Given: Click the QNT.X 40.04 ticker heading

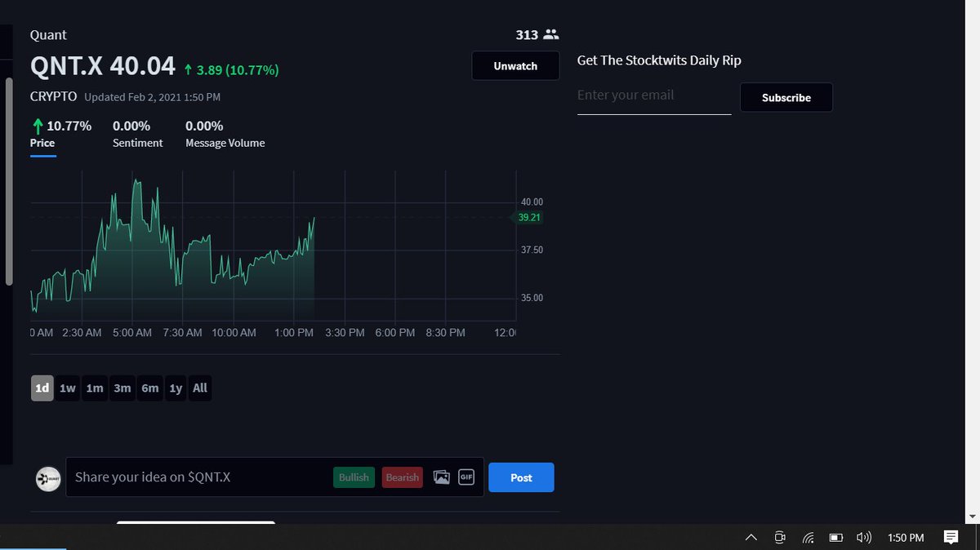Looking at the screenshot, I should coord(103,66).
